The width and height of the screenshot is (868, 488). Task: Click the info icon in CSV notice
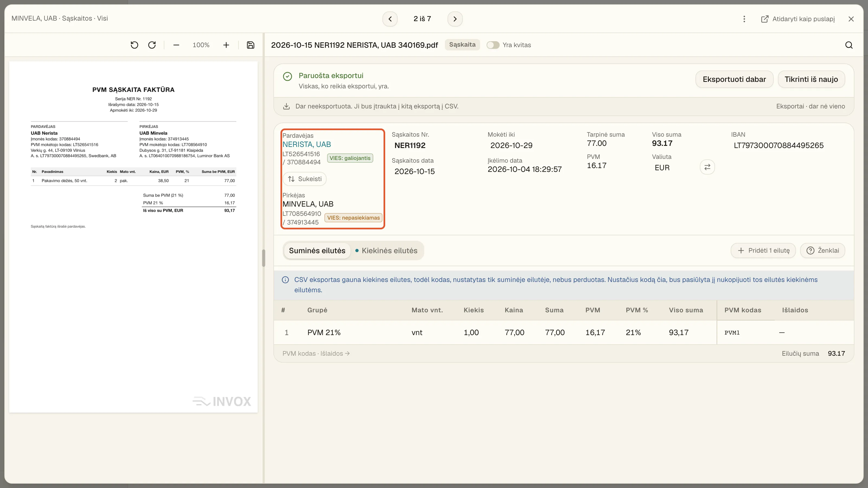[x=285, y=280]
